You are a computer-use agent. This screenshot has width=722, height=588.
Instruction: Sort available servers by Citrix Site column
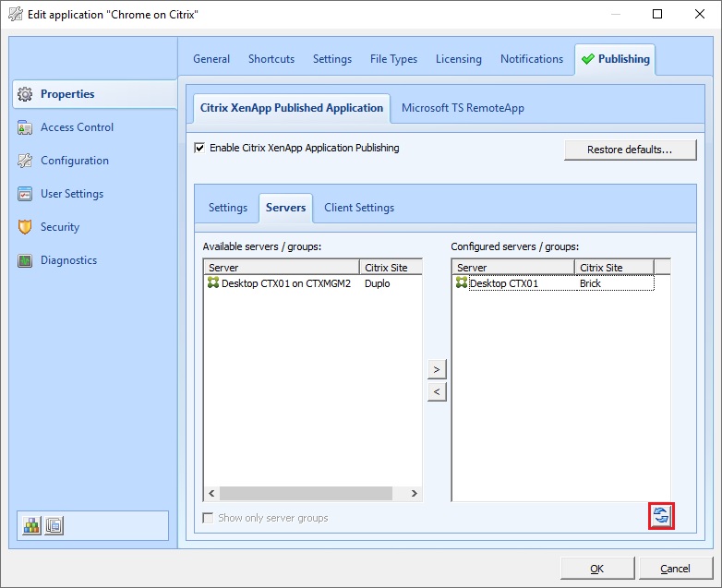[x=390, y=268]
